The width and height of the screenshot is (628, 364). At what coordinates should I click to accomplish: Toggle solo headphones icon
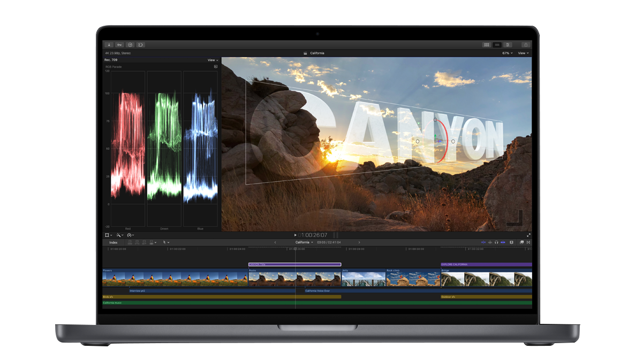pos(496,242)
